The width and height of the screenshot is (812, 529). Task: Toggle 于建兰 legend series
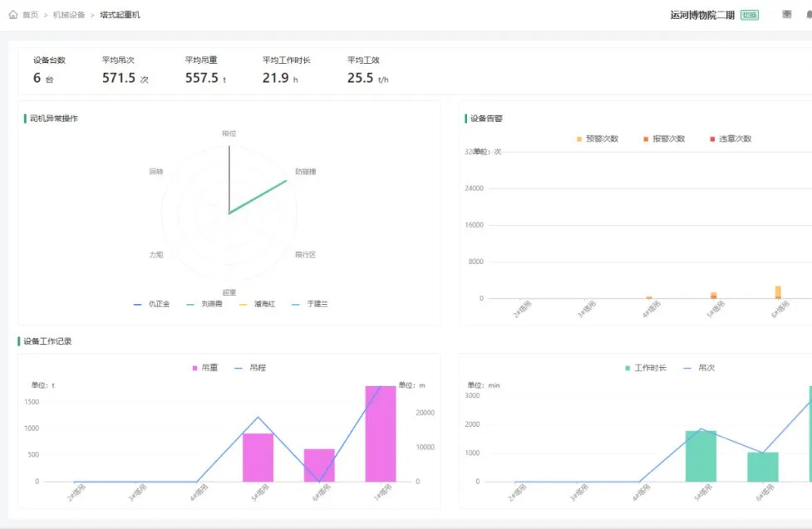pos(310,304)
